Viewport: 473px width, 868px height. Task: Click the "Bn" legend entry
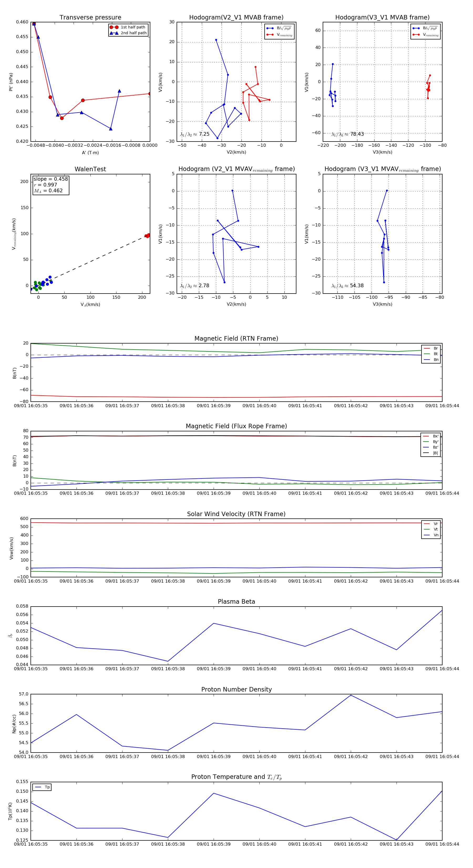[x=431, y=360]
